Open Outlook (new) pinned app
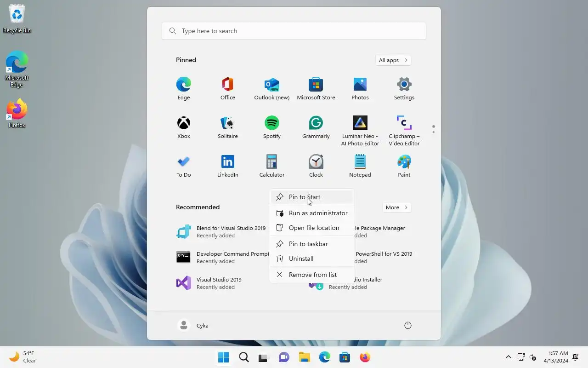 272,89
